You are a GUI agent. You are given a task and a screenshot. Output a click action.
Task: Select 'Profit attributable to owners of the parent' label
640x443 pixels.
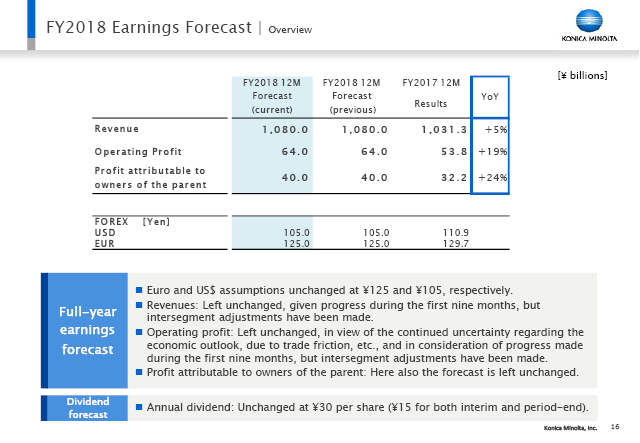150,178
